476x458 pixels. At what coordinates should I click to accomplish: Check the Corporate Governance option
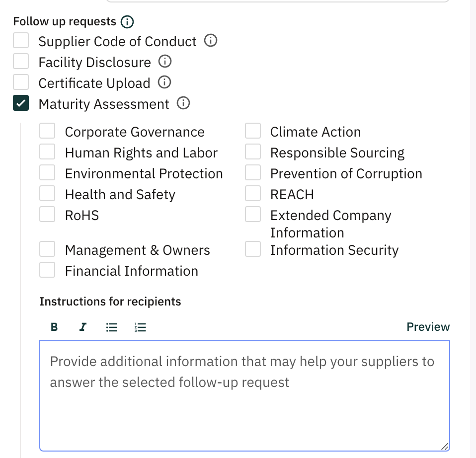47,131
